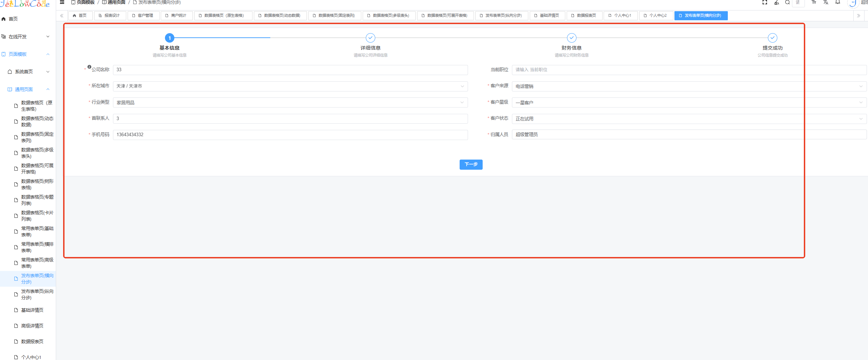Click the 下一步 button
This screenshot has width=868, height=360.
pyautogui.click(x=471, y=164)
